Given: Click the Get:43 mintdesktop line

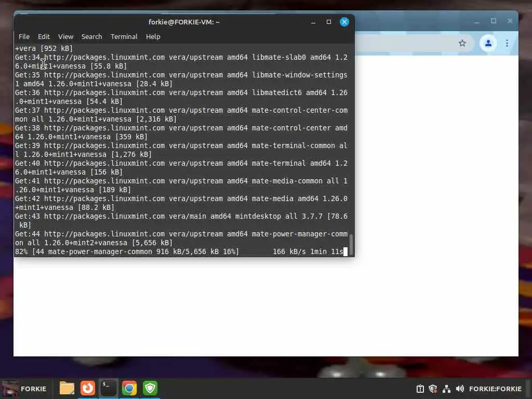Looking at the screenshot, I should point(181,220).
